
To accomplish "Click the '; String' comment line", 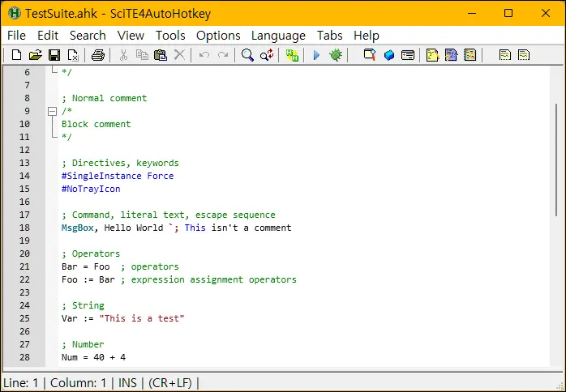I will pyautogui.click(x=83, y=305).
